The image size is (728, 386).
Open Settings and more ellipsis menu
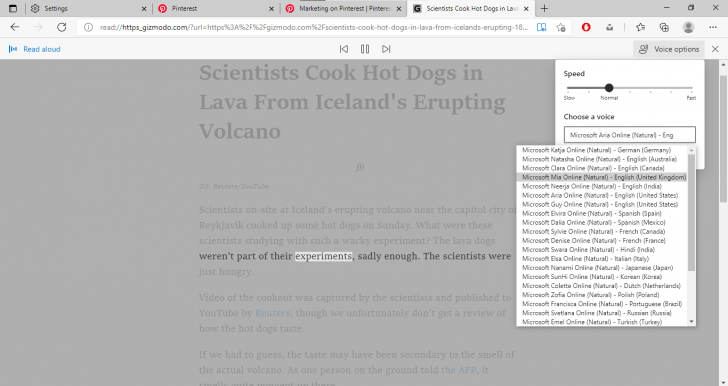(713, 27)
